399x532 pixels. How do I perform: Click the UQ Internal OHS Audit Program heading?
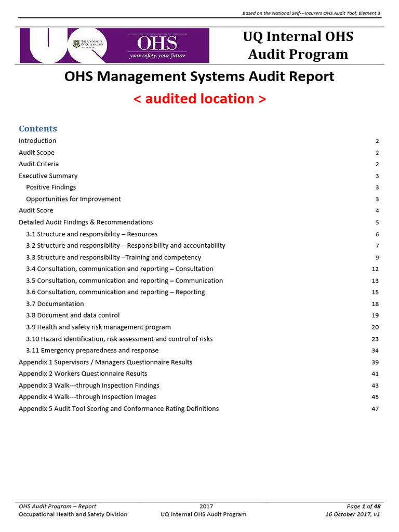point(298,46)
